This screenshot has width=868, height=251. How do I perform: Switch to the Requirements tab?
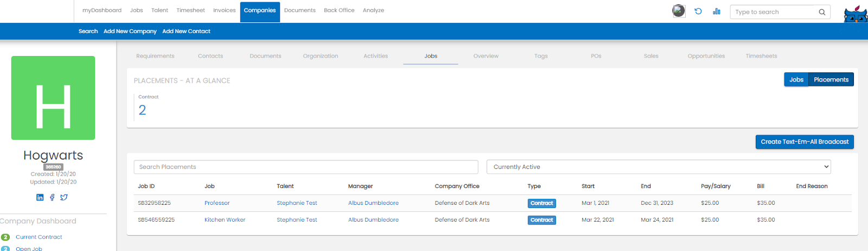(x=155, y=56)
